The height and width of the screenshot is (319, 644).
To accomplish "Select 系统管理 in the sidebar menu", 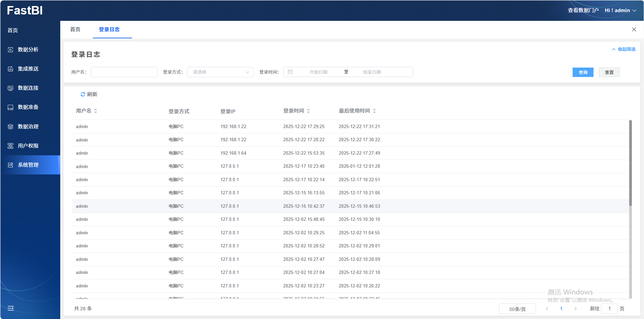I will point(28,165).
